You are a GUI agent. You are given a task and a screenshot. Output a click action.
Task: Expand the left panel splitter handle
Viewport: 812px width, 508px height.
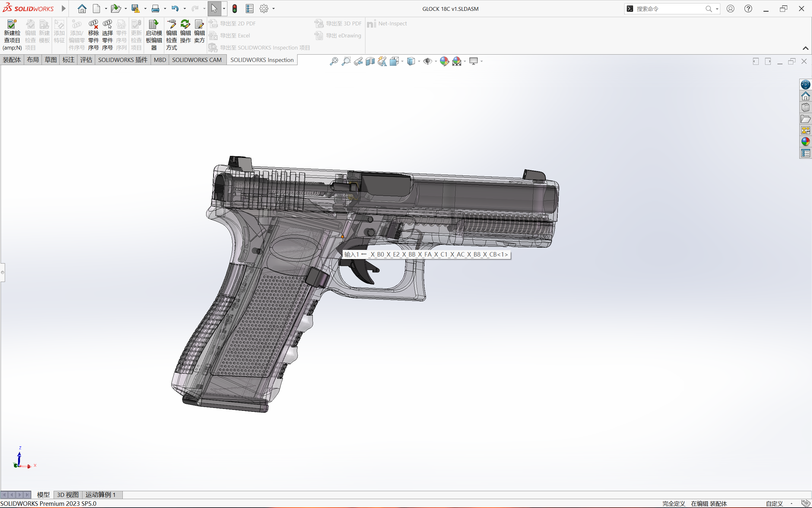[x=2, y=272]
